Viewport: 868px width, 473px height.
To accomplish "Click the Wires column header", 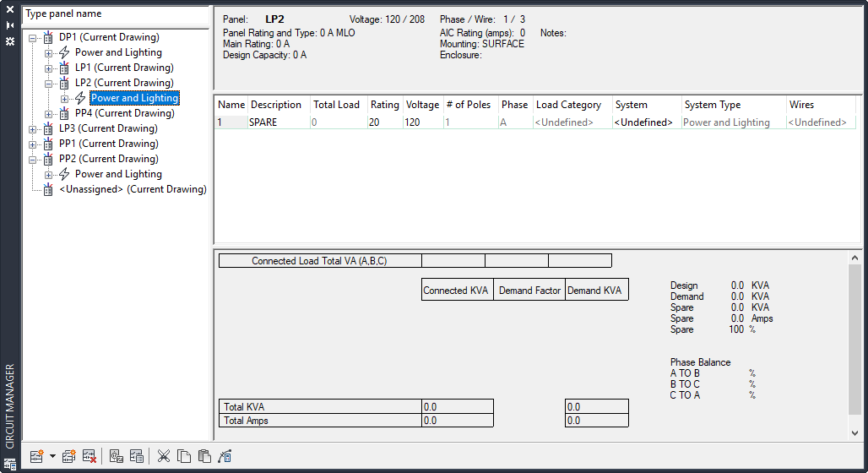I will [x=821, y=105].
